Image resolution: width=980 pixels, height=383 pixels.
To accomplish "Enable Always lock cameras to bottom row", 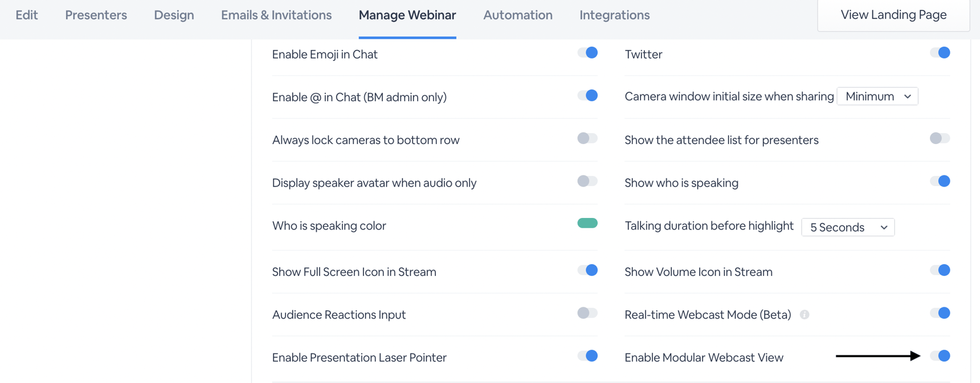I will (x=587, y=138).
